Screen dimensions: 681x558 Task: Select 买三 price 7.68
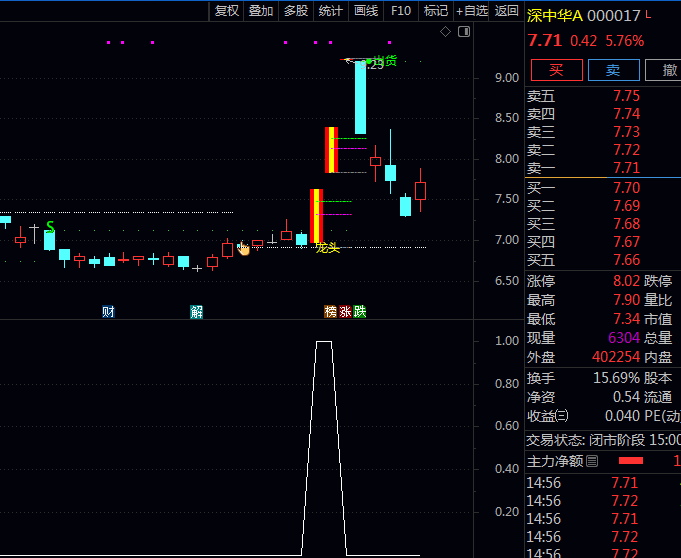click(626, 224)
